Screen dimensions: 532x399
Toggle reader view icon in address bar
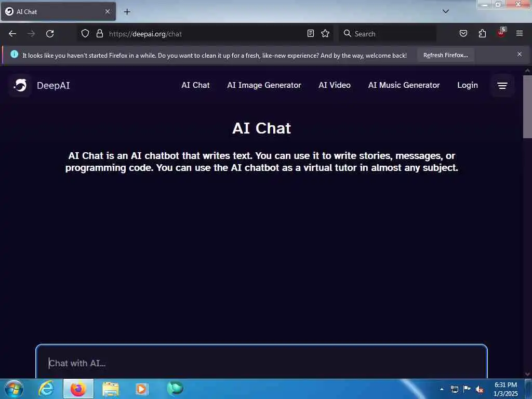coord(311,33)
